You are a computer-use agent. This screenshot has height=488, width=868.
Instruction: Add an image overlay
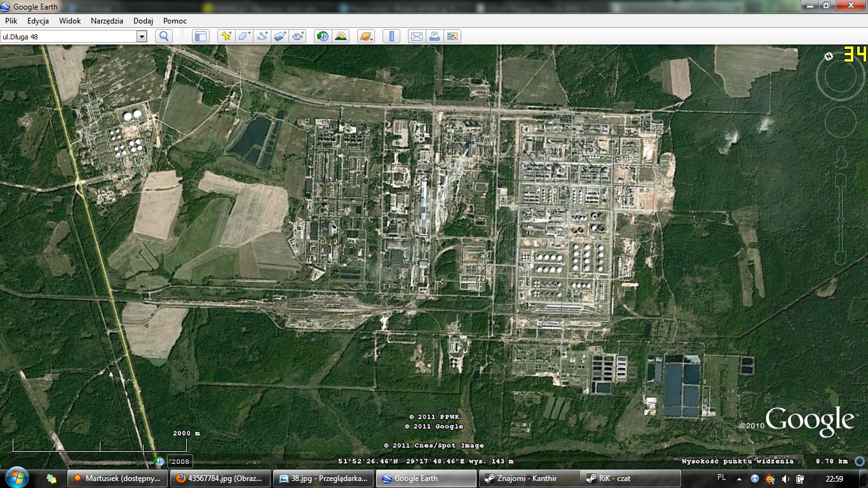click(280, 36)
